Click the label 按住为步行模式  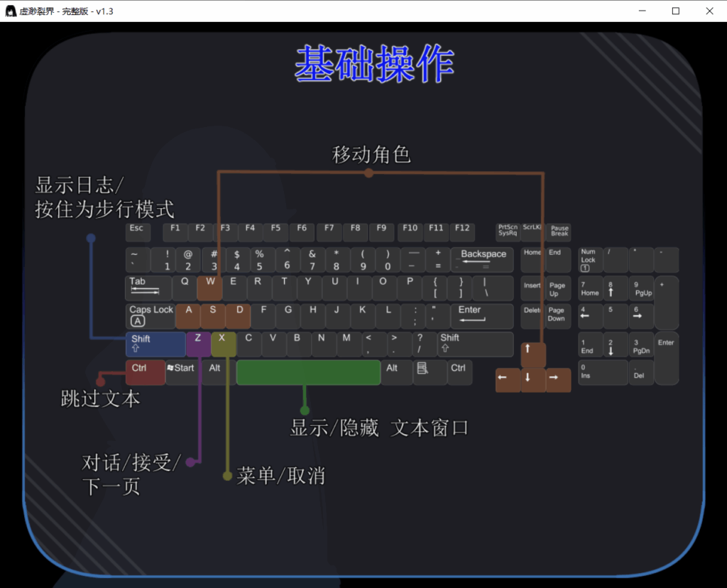pos(105,209)
